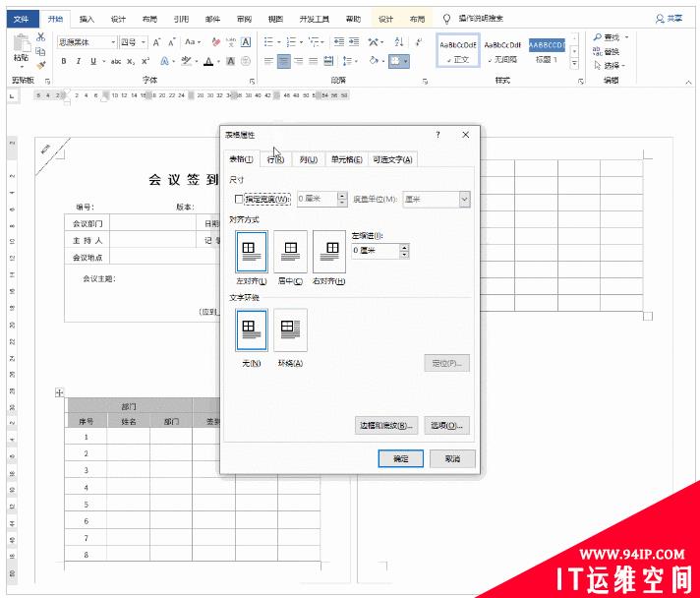
Task: Click the table move handle above the lower table
Action: 60,393
